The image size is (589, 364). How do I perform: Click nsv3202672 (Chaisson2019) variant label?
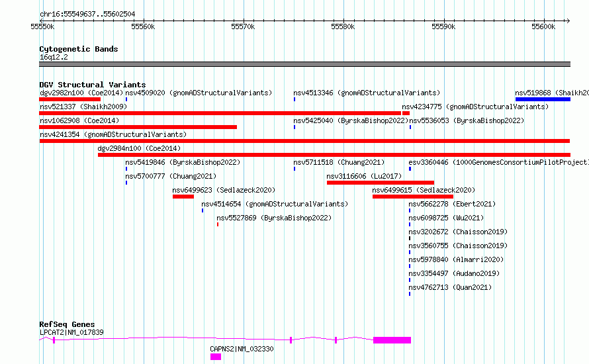458,232
